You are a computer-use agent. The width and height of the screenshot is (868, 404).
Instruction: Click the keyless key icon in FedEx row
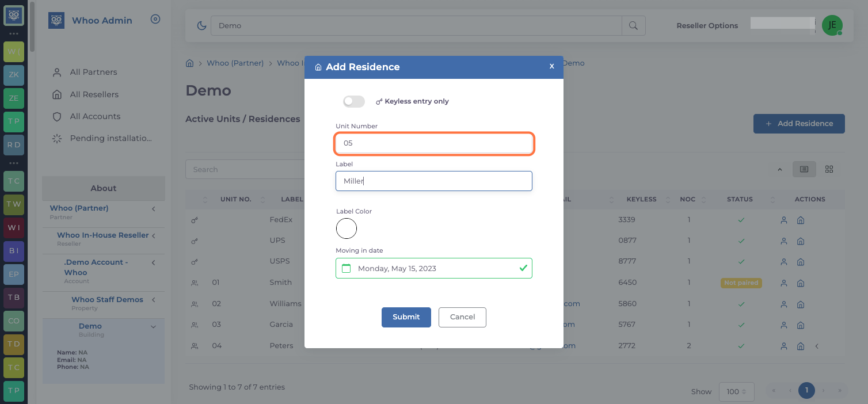pyautogui.click(x=195, y=220)
